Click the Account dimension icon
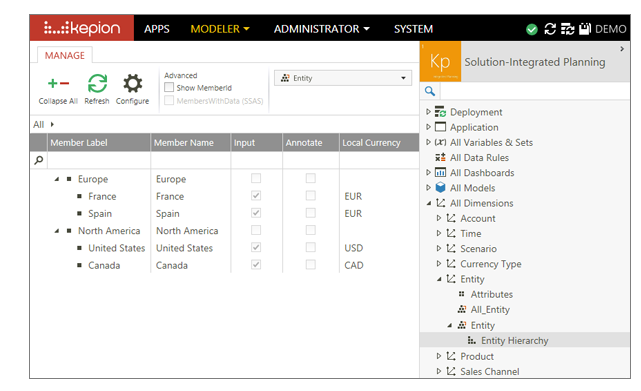Image resolution: width=641 pixels, height=391 pixels. (450, 218)
